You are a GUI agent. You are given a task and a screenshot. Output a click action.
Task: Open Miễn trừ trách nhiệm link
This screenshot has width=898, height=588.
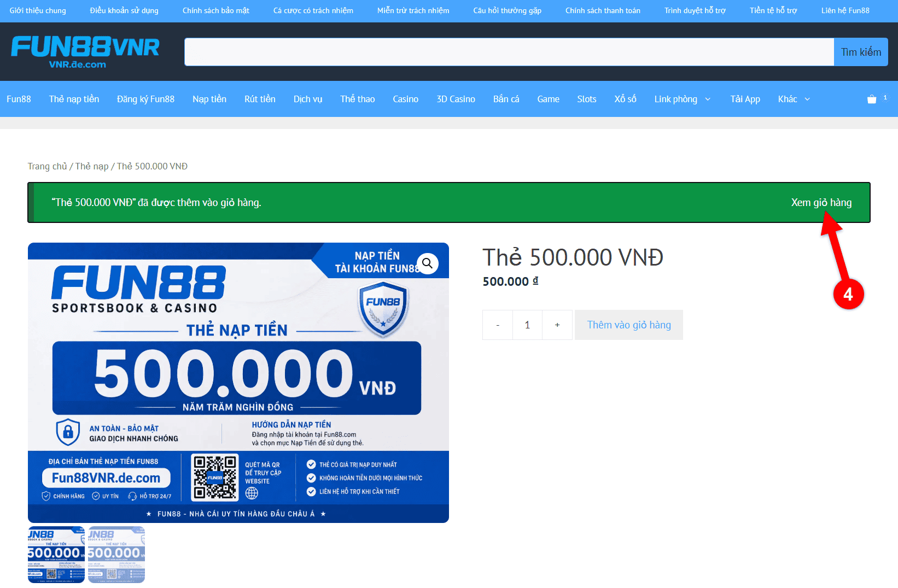(x=413, y=10)
